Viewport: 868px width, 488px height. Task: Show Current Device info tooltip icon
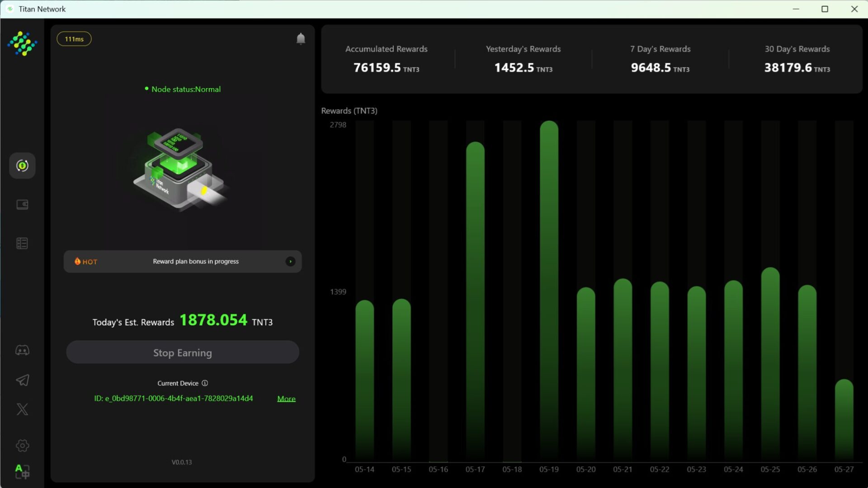(x=205, y=383)
